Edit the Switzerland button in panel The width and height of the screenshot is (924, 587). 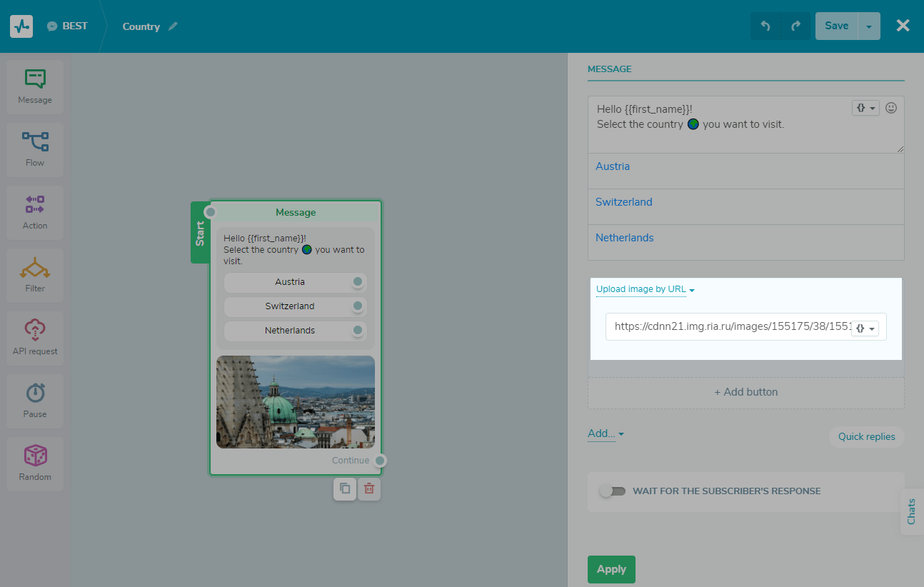(x=746, y=206)
